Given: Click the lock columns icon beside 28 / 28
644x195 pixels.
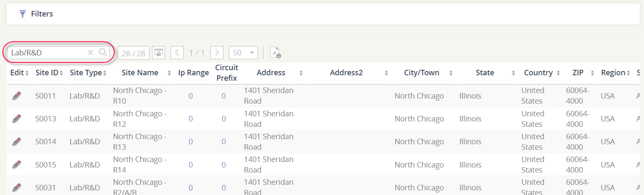Looking at the screenshot, I should coord(158,52).
